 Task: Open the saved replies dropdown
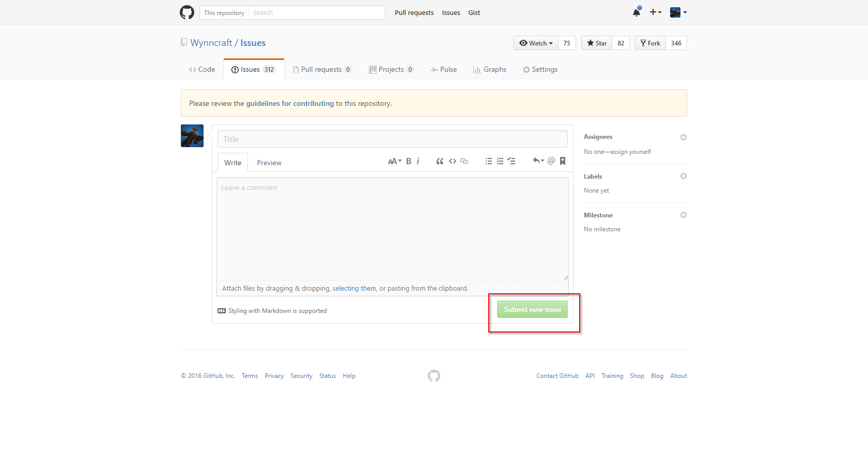[x=538, y=161]
